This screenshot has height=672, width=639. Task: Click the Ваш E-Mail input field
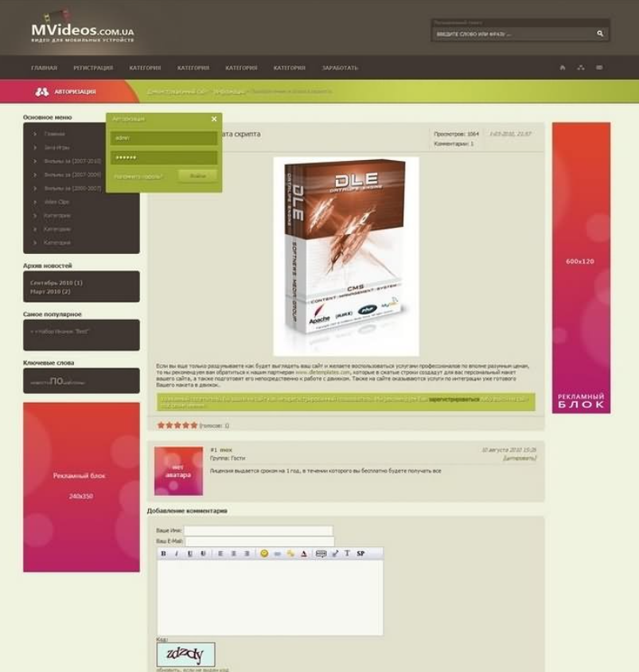pos(259,541)
